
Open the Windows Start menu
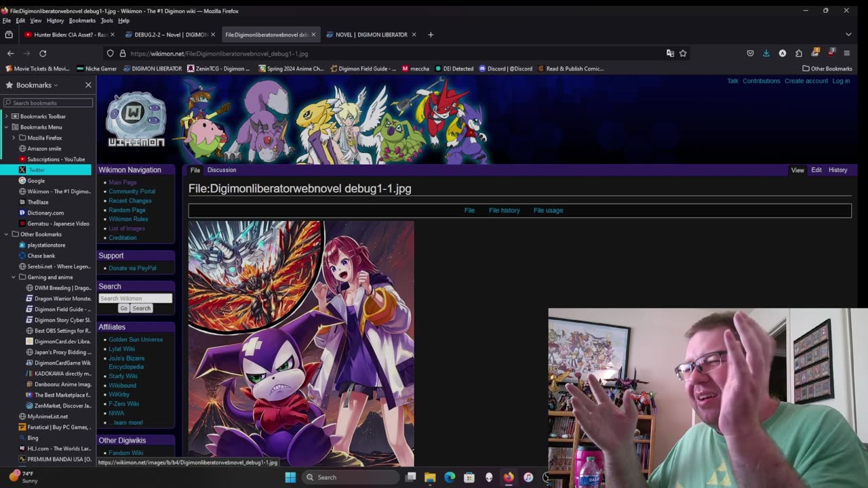[x=290, y=477]
